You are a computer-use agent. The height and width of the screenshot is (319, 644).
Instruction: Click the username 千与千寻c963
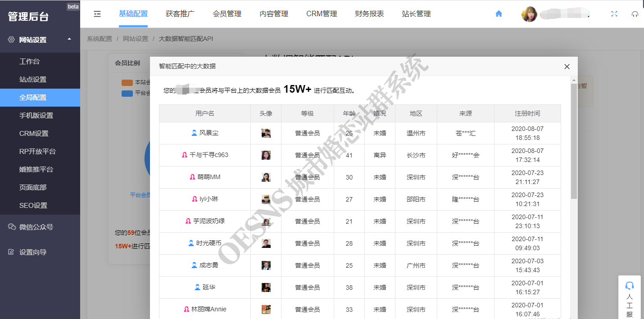(x=209, y=155)
